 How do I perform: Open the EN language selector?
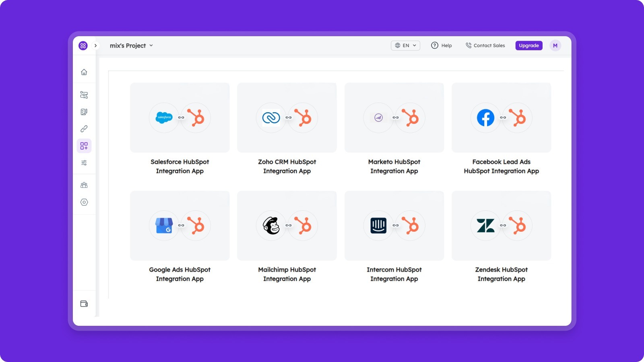[x=405, y=45]
